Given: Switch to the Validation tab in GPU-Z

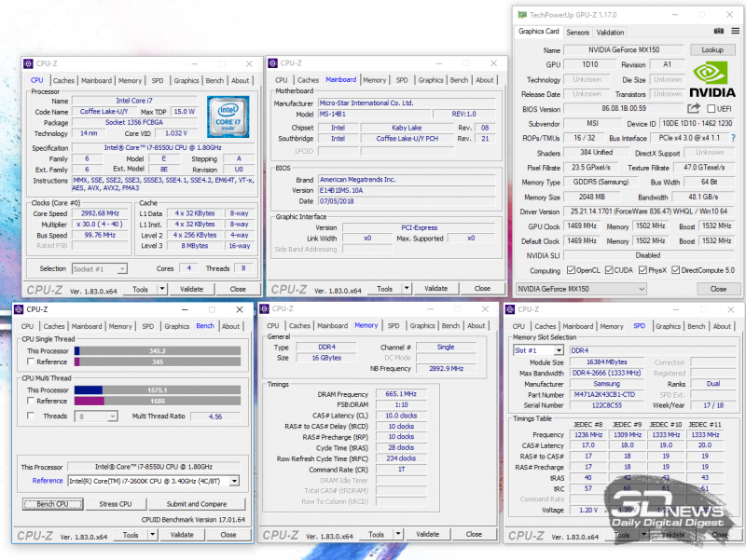Looking at the screenshot, I should tap(610, 33).
